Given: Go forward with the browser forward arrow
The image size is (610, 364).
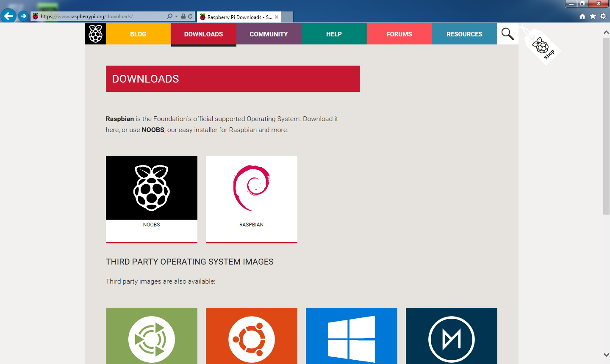Looking at the screenshot, I should [23, 16].
